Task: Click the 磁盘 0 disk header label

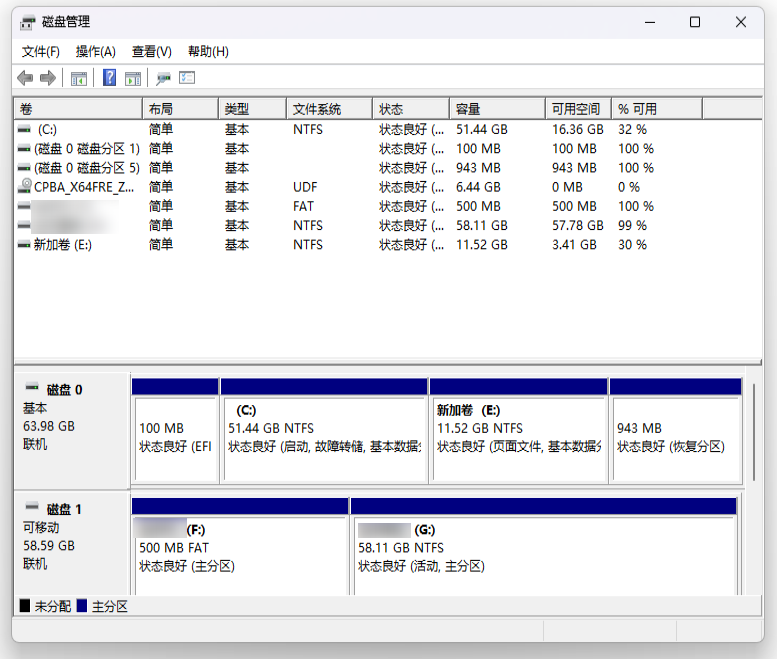Action: pyautogui.click(x=64, y=390)
